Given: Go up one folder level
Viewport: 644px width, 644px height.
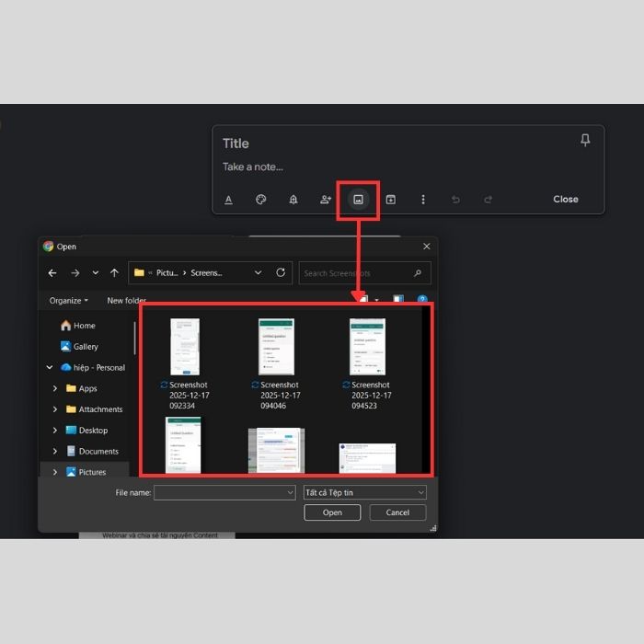Looking at the screenshot, I should [x=114, y=273].
